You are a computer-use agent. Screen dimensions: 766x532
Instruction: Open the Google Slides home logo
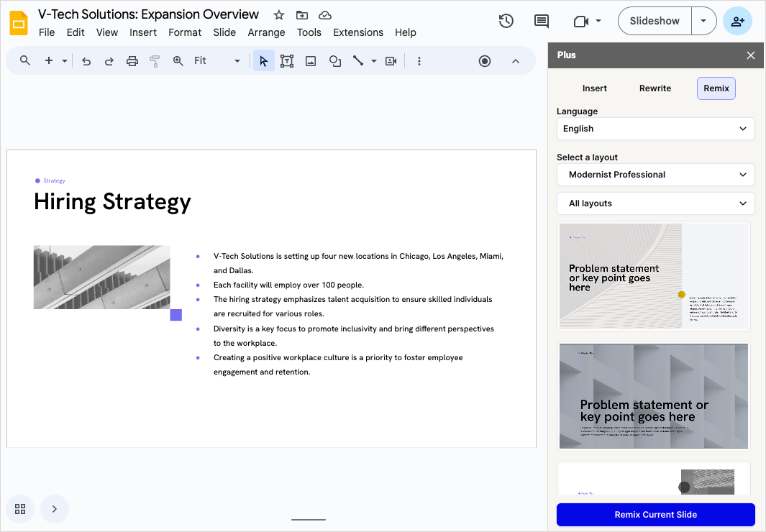[19, 22]
